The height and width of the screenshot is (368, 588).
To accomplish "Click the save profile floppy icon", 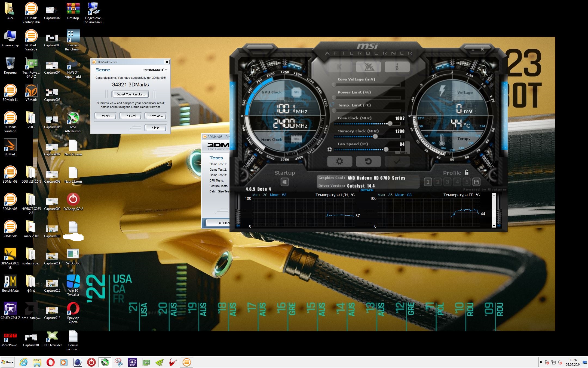I will pyautogui.click(x=476, y=182).
